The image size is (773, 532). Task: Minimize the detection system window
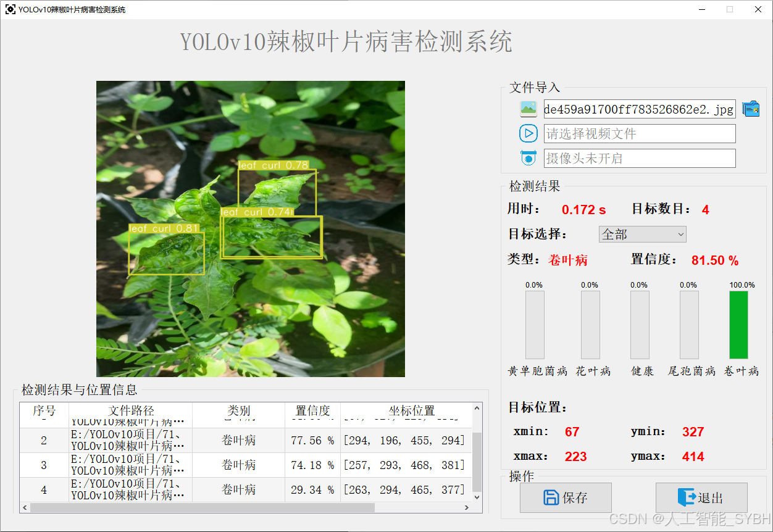pos(702,9)
